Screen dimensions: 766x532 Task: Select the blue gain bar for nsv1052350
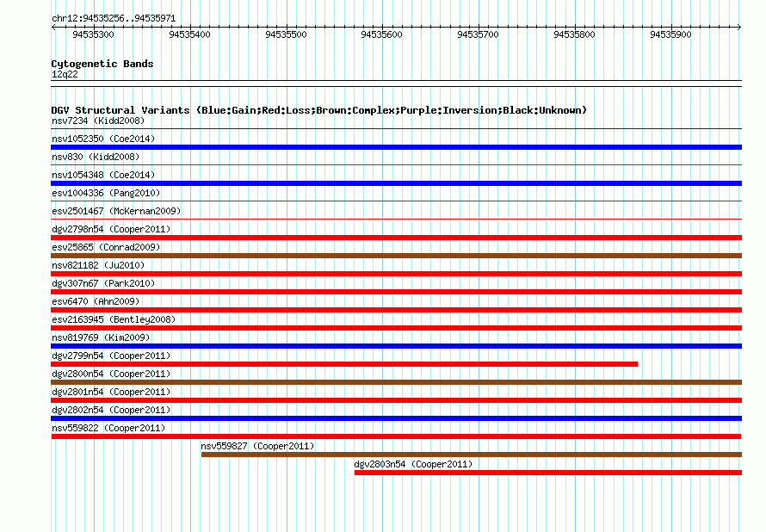(396, 147)
